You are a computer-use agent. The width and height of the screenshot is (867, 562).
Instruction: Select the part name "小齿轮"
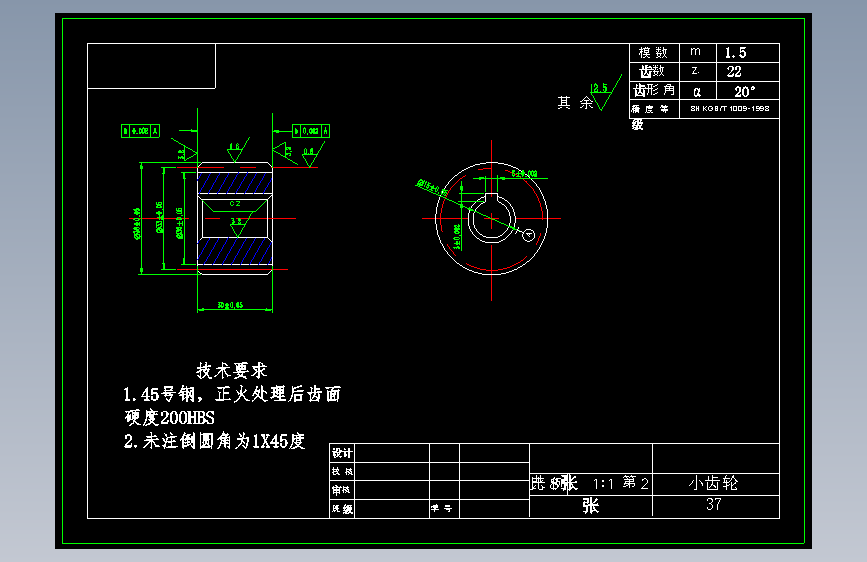pos(713,483)
